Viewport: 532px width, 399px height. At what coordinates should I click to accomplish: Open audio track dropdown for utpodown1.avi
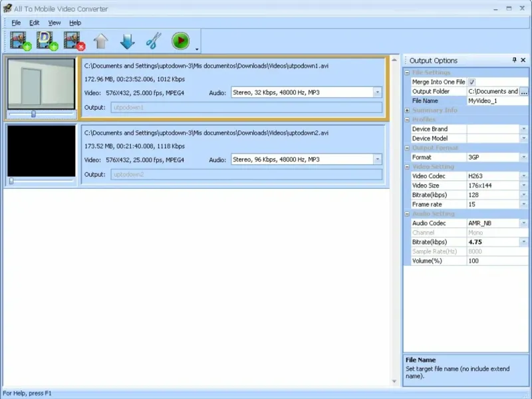(377, 92)
